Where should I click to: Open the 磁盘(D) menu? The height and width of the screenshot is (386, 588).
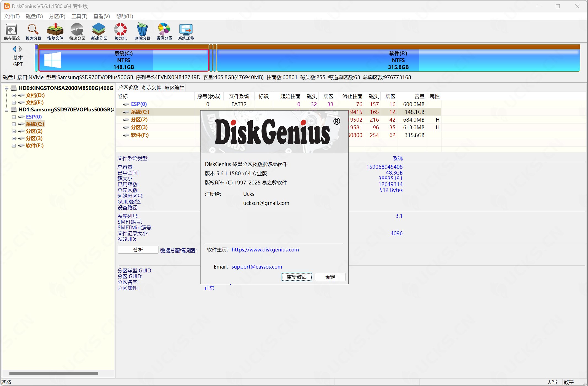[34, 16]
